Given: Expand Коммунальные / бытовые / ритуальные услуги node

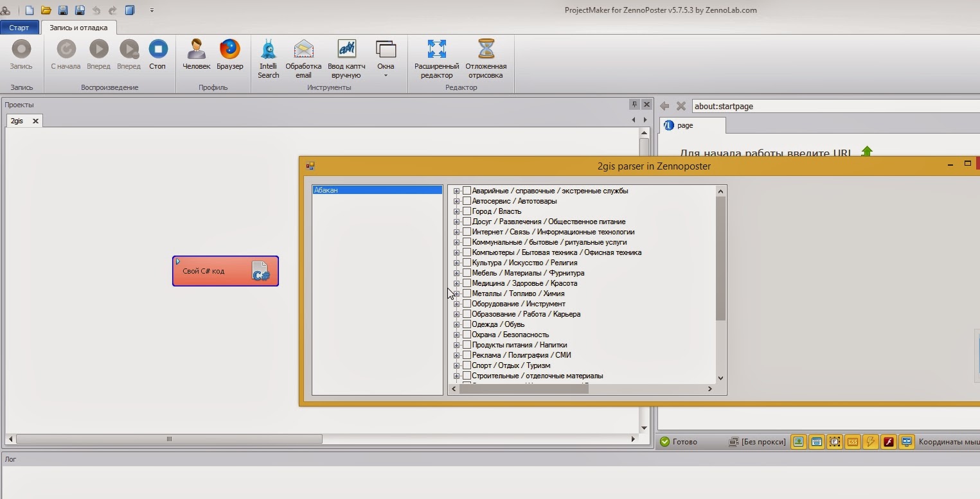Looking at the screenshot, I should coord(457,242).
